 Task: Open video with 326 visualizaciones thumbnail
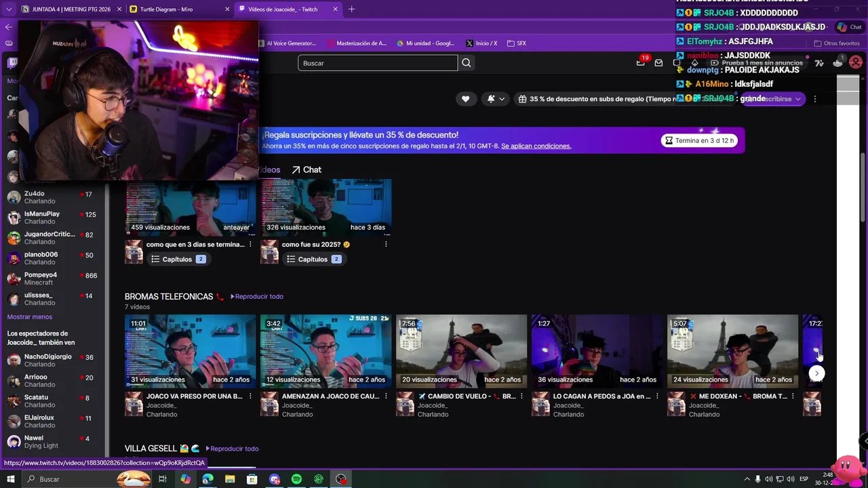pos(325,207)
